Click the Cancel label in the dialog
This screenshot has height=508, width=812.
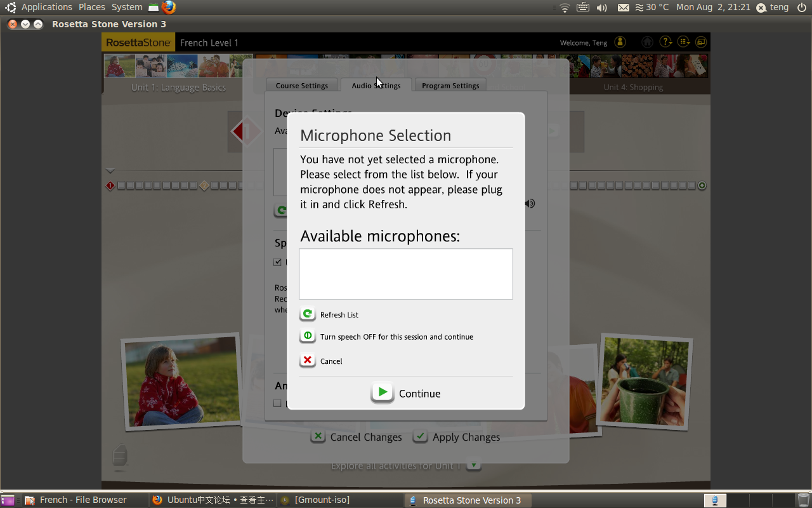coord(331,361)
